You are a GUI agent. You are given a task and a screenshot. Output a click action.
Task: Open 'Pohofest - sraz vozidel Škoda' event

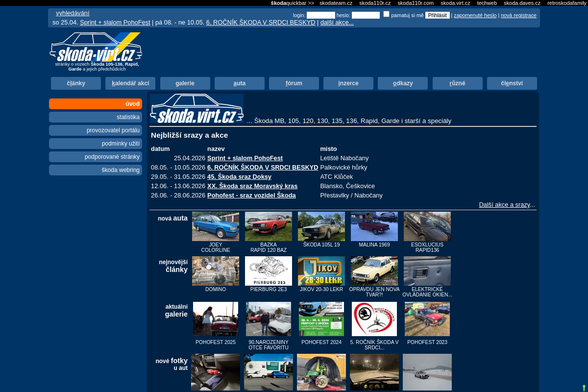[251, 196]
